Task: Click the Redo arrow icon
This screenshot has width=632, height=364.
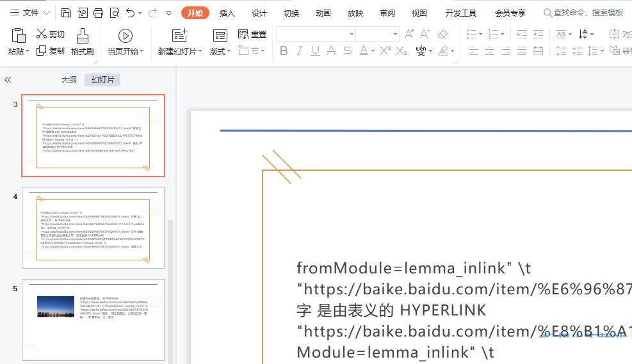Action: [x=152, y=13]
